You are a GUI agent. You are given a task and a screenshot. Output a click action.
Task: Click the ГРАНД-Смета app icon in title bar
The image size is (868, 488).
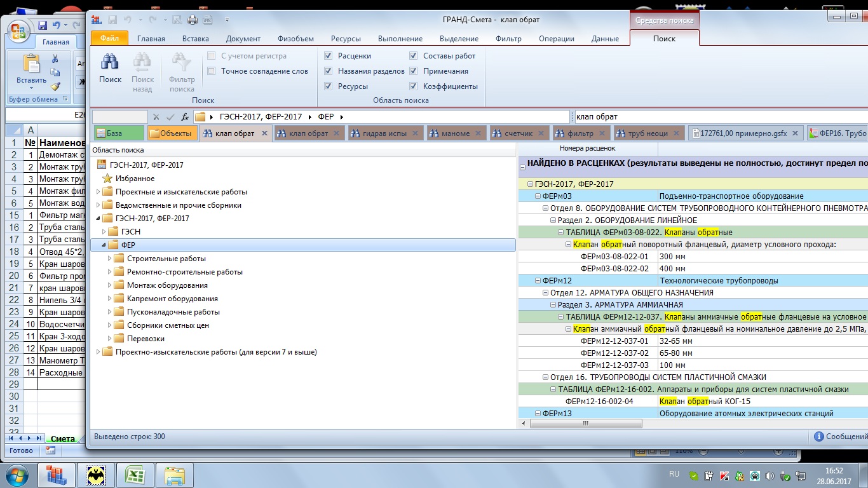pyautogui.click(x=97, y=20)
